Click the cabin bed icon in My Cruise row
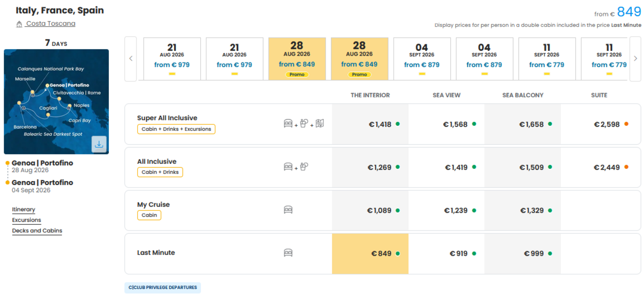Screen dimensions: 644x294 pos(288,210)
